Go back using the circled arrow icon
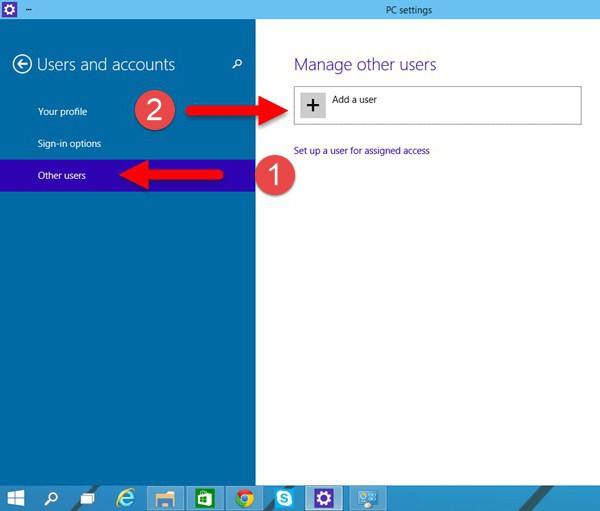The width and height of the screenshot is (600, 511). click(22, 64)
